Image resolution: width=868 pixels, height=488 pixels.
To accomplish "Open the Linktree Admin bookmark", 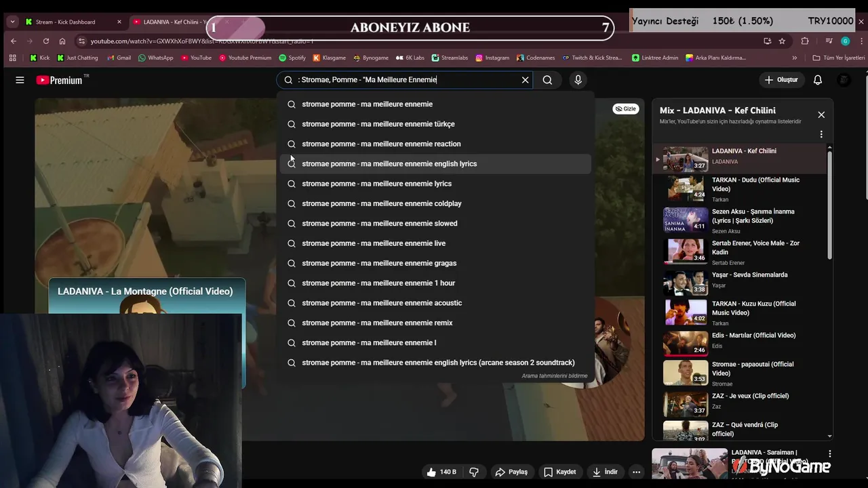I will [655, 58].
